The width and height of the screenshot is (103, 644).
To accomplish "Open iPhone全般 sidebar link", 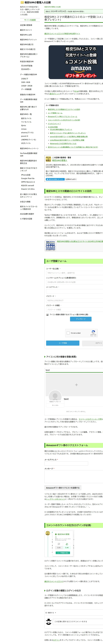I will [26, 175].
